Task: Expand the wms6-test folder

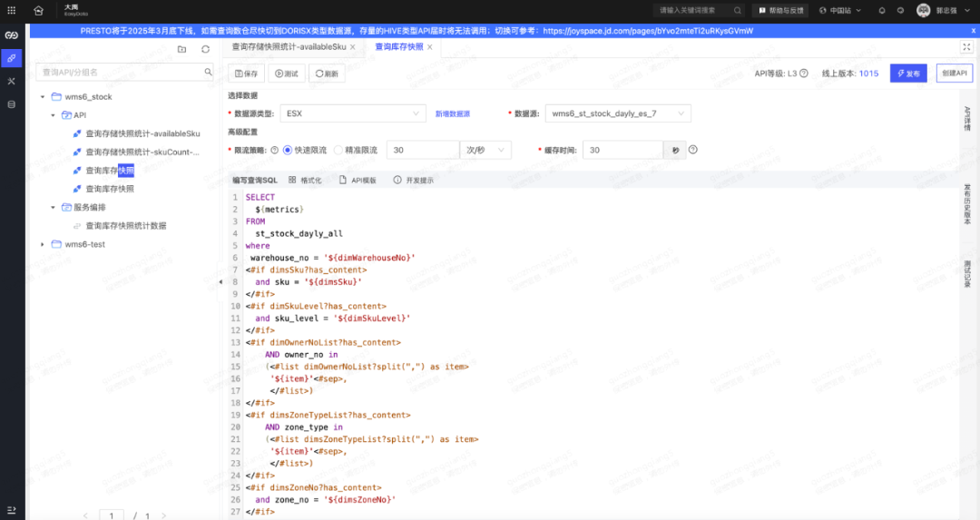Action: [43, 244]
